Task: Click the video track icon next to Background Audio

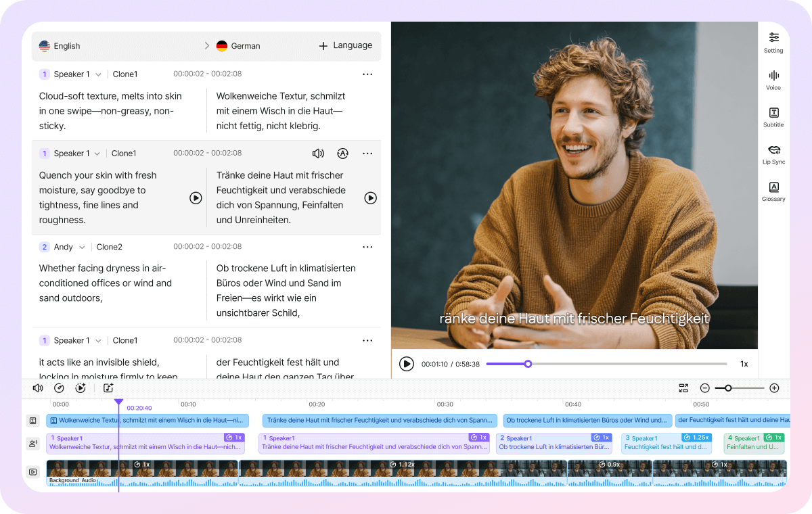Action: click(32, 471)
